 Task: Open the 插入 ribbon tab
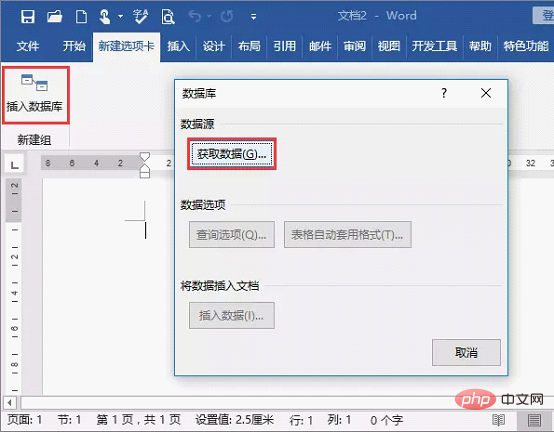pyautogui.click(x=178, y=46)
